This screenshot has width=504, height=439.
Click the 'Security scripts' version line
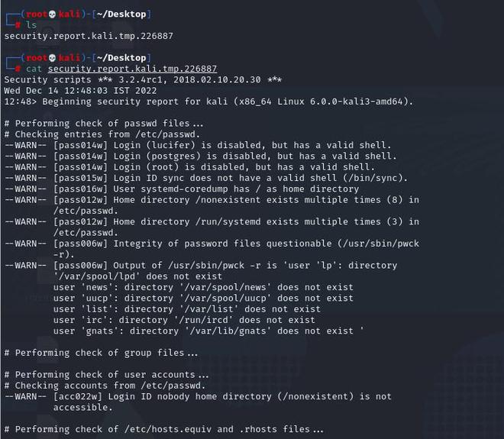click(143, 79)
